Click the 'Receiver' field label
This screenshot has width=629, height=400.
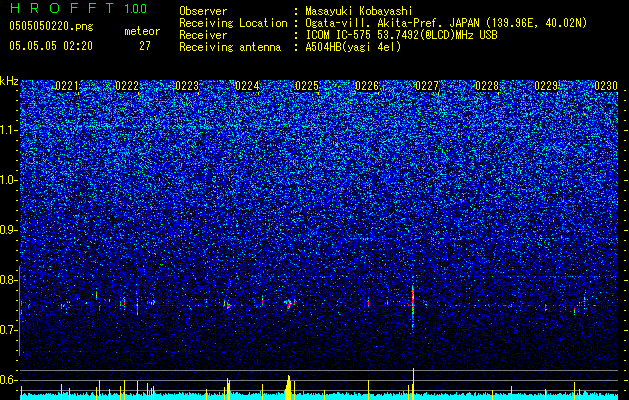tap(203, 35)
